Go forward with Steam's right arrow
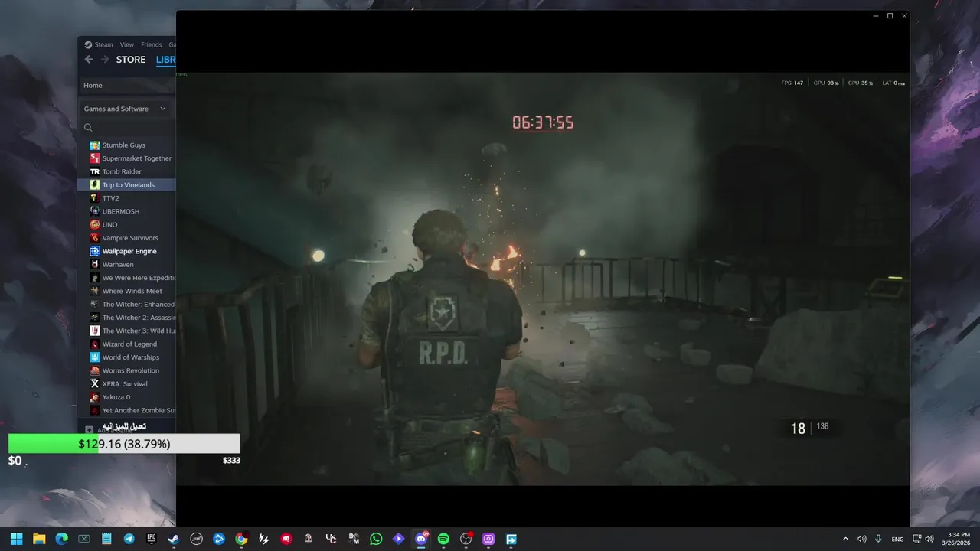This screenshot has width=980, height=551. [x=105, y=60]
